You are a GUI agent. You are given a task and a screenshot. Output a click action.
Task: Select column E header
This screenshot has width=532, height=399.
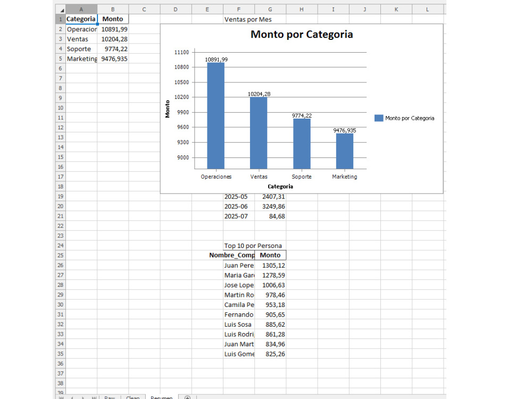coord(207,10)
